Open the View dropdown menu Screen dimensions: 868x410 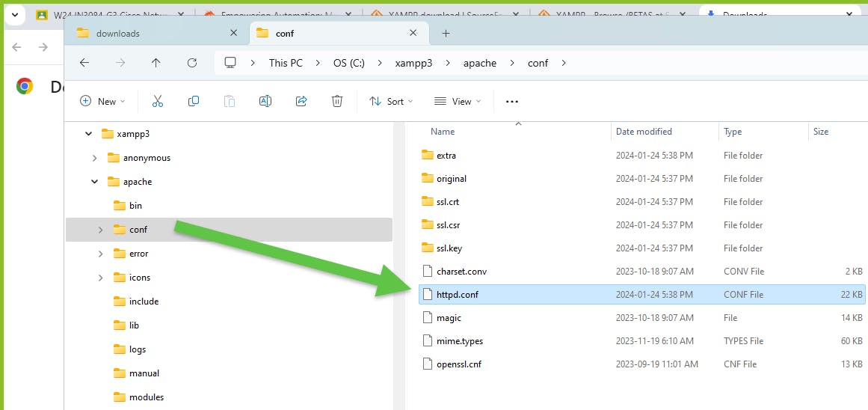(x=458, y=101)
